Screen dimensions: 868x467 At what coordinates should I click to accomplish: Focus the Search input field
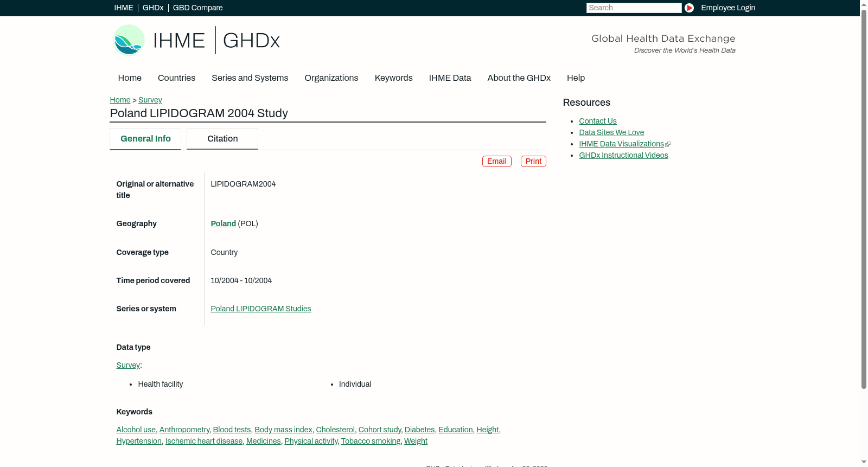click(x=634, y=8)
